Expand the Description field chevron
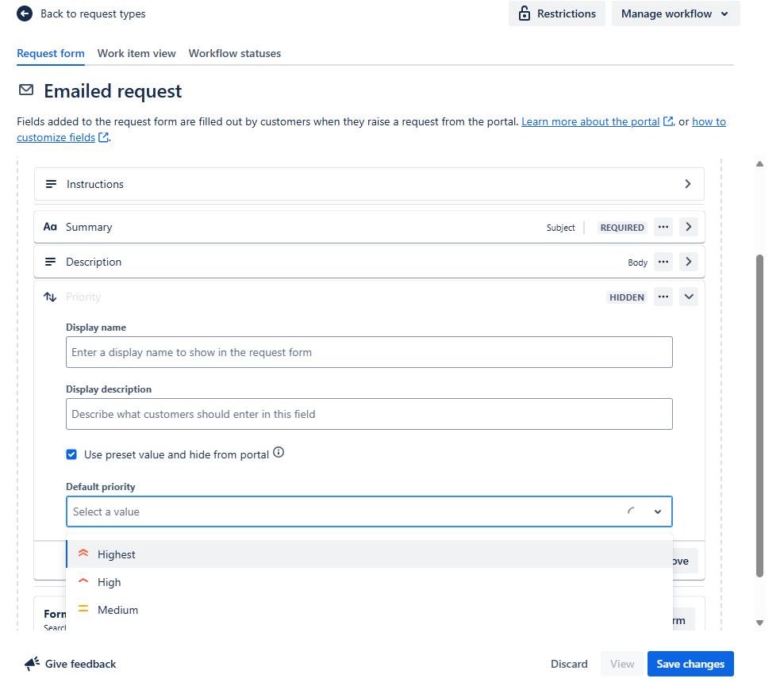This screenshot has width=784, height=682. [x=689, y=262]
